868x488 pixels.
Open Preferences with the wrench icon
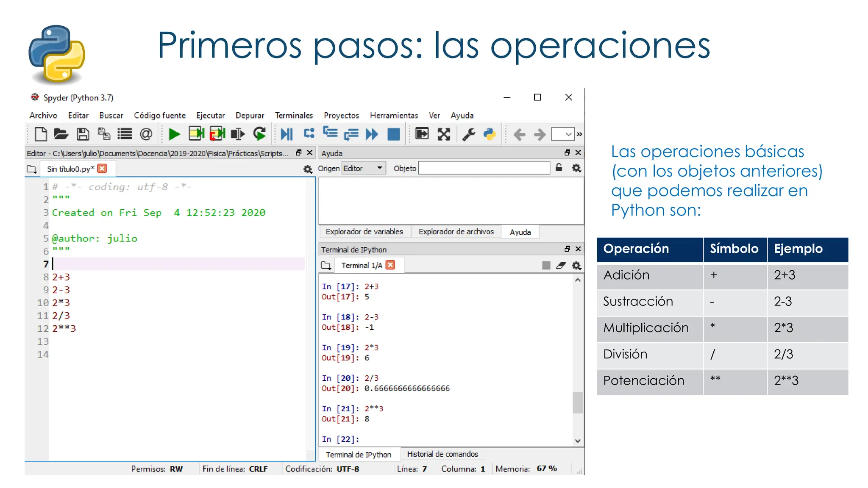coord(469,134)
